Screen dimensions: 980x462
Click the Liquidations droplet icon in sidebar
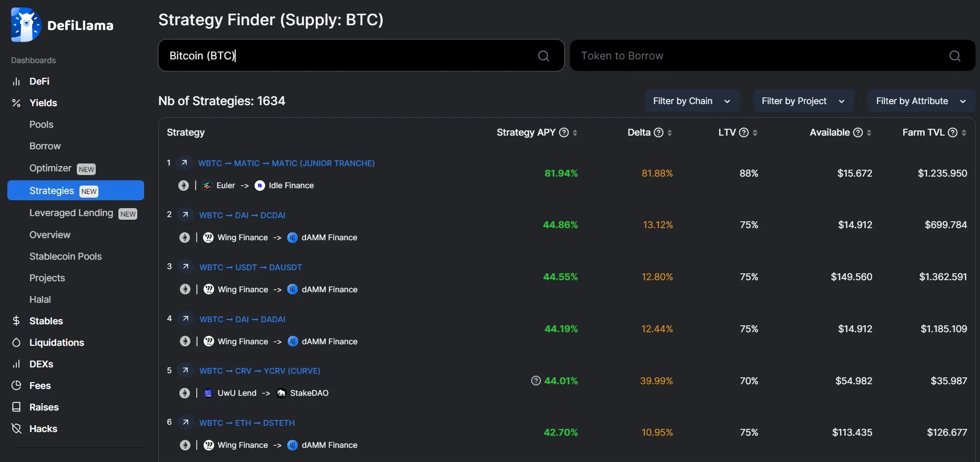click(x=16, y=343)
